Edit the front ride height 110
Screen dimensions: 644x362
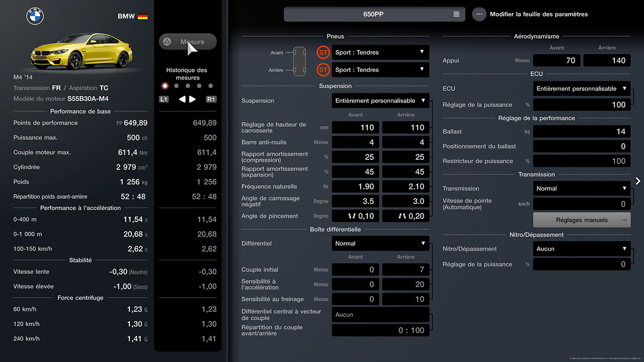pyautogui.click(x=355, y=128)
